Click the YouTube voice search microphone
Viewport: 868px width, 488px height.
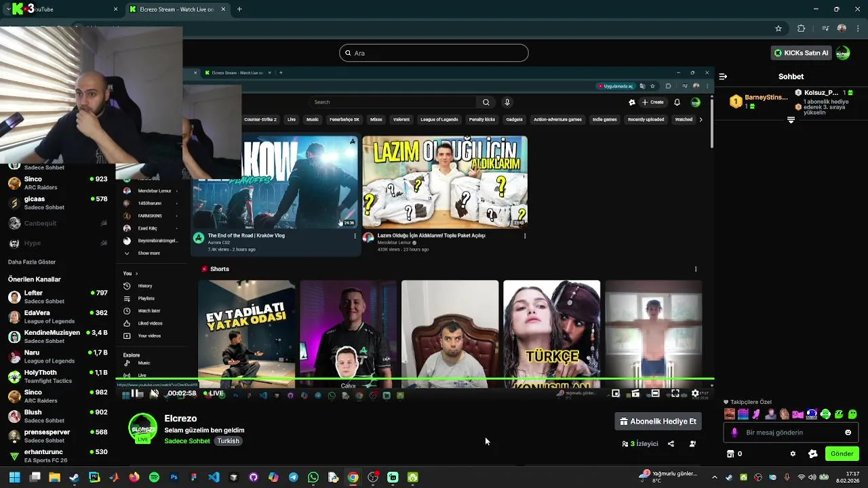point(507,102)
